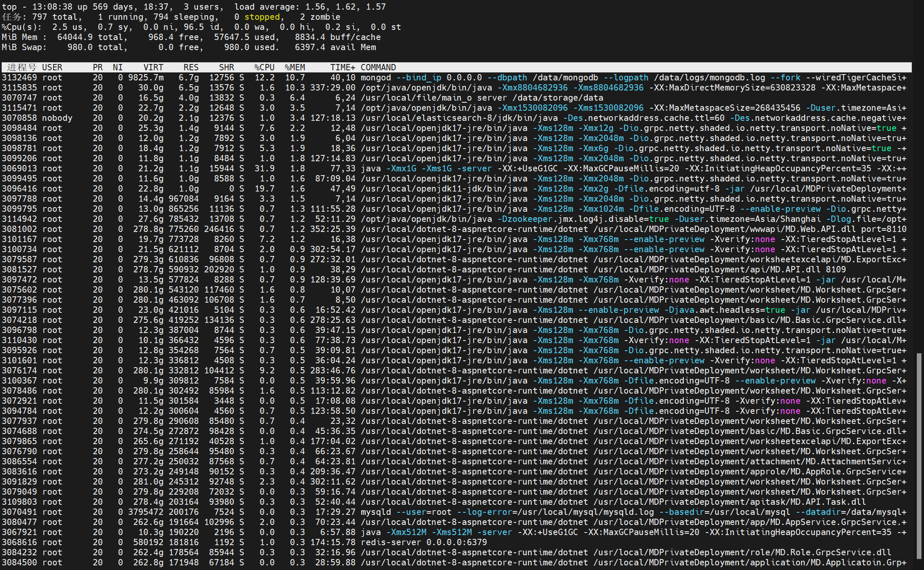Screen dimensions: 924x570
Task: Click the USER column header
Action: pos(52,67)
